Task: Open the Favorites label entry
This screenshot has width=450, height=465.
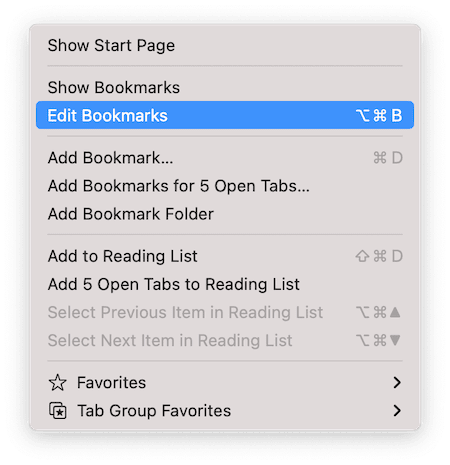Action: click(111, 382)
